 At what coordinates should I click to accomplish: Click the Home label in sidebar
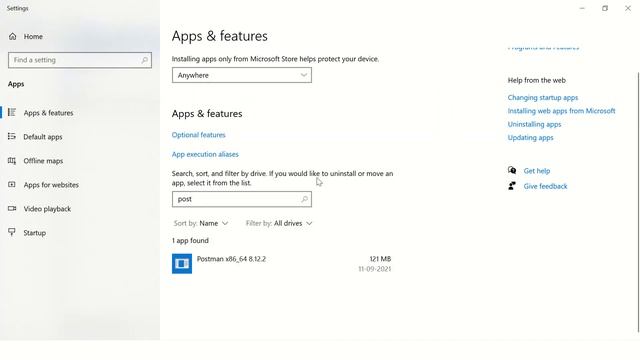[x=33, y=36]
